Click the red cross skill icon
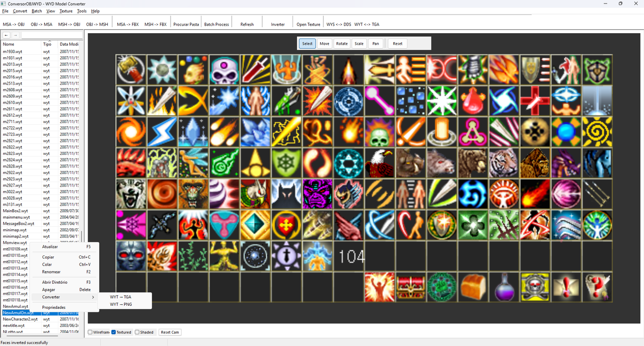Image resolution: width=644 pixels, height=346 pixels. pyautogui.click(x=535, y=101)
